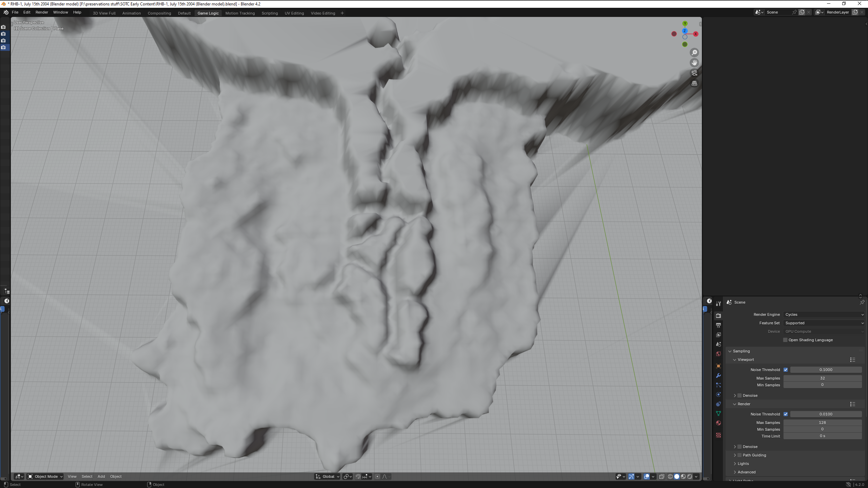Enable Open Shading Language checkbox
This screenshot has height=488, width=868.
[785, 340]
